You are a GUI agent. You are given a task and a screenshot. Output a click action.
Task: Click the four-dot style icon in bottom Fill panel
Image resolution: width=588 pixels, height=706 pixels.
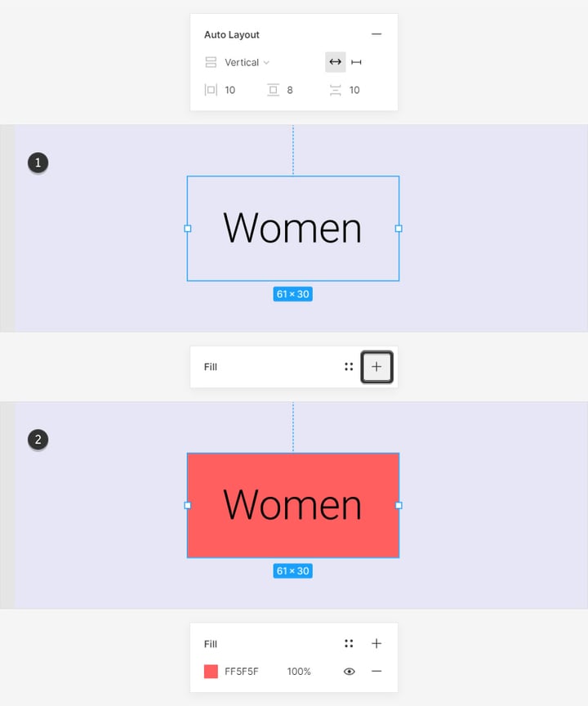349,643
